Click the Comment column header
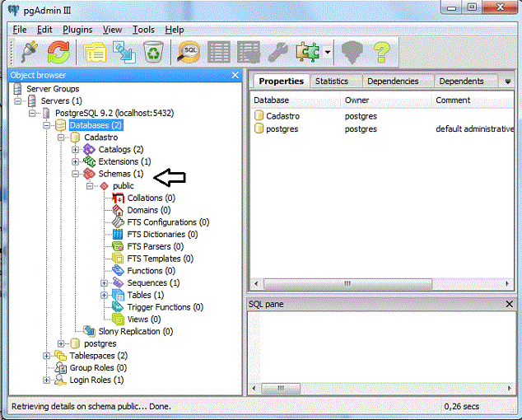This screenshot has width=522, height=420. point(473,100)
